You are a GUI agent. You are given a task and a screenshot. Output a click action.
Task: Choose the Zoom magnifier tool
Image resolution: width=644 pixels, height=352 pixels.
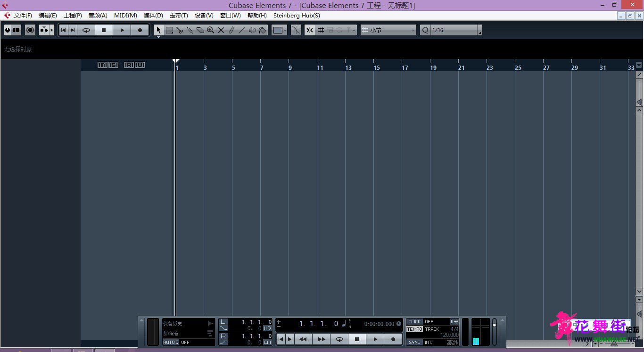coord(211,30)
